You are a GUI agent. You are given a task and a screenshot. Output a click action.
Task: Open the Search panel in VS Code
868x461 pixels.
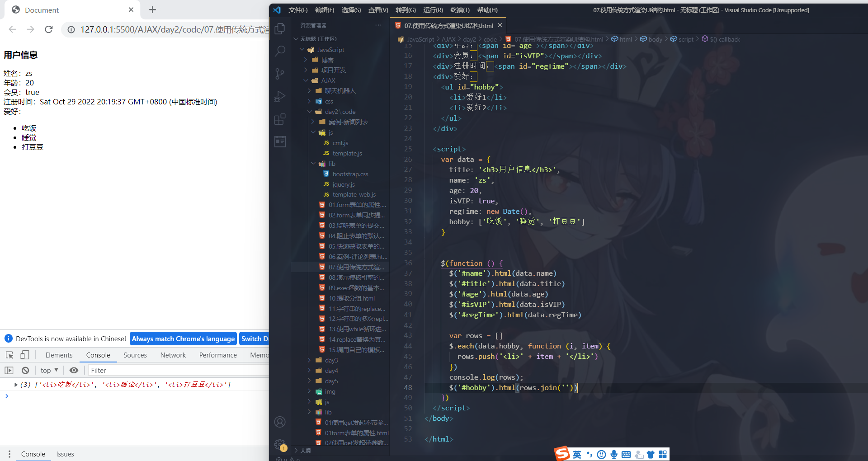[x=280, y=51]
